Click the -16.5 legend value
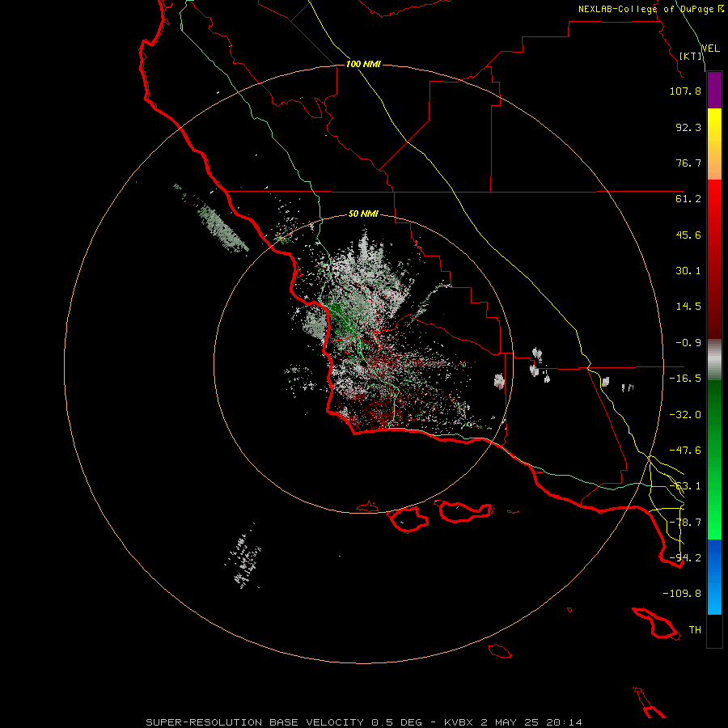 [x=685, y=379]
